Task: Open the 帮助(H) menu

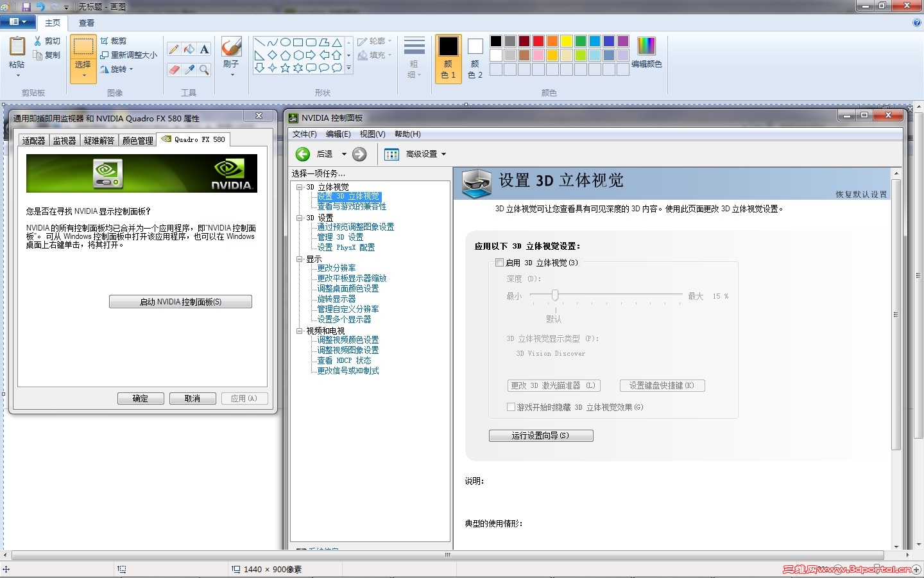Action: (x=407, y=134)
